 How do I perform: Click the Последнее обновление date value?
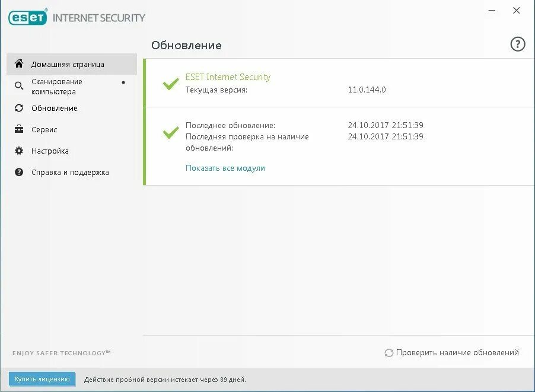point(386,125)
